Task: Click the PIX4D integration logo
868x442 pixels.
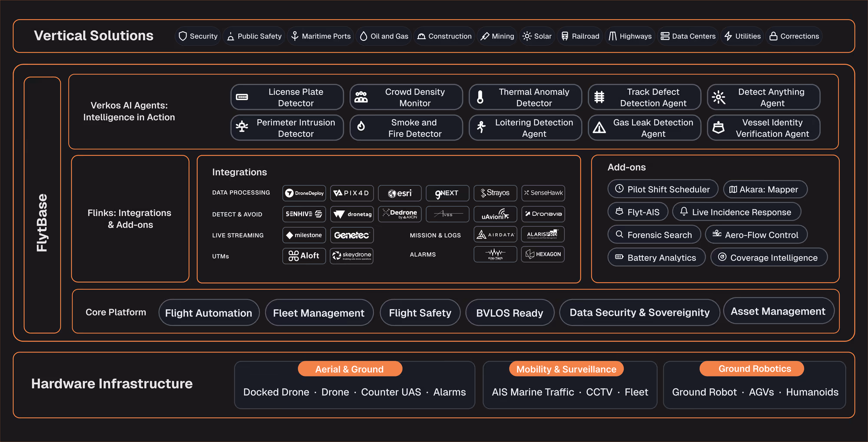Action: point(352,193)
